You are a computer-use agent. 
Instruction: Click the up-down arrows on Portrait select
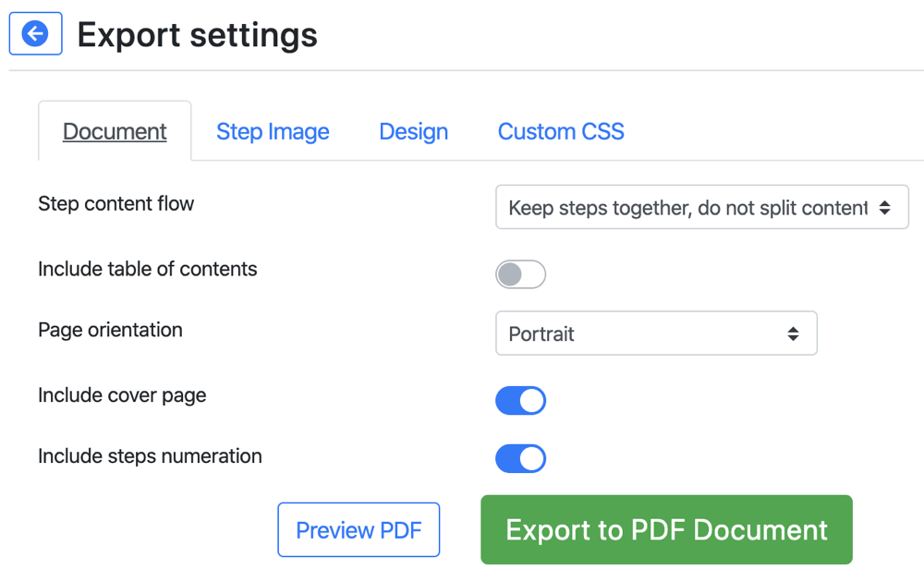click(x=793, y=333)
